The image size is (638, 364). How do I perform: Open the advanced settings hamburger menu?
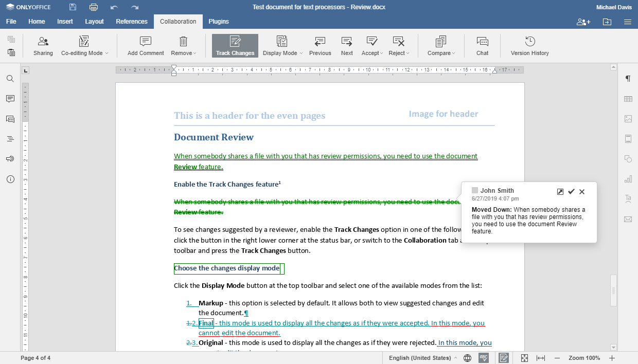click(x=628, y=22)
